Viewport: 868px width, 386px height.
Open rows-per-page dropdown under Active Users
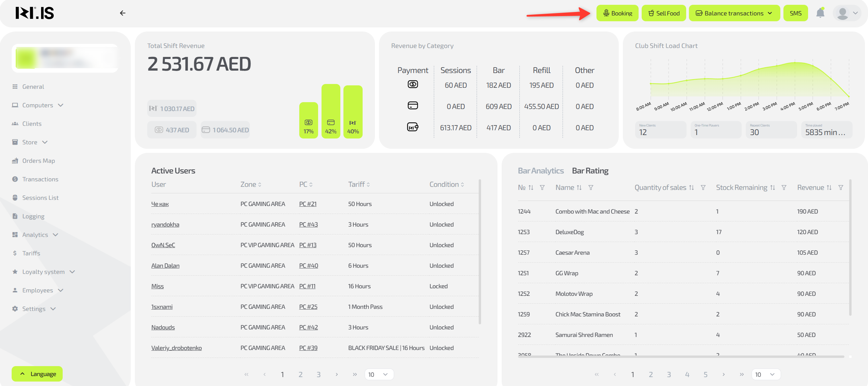(379, 374)
